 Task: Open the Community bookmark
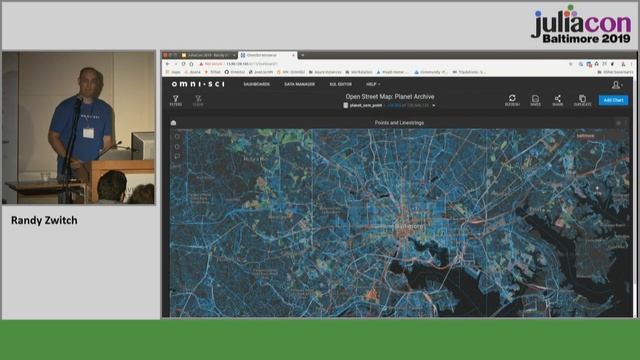(430, 72)
